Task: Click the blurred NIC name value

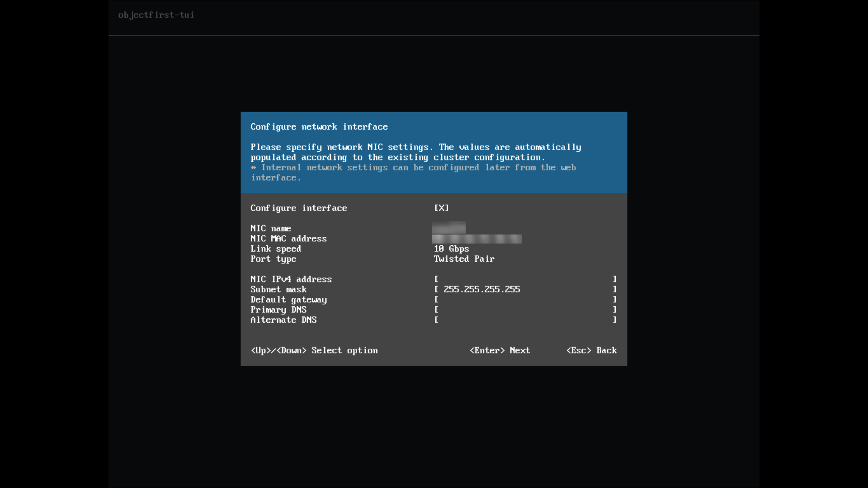Action: point(449,228)
